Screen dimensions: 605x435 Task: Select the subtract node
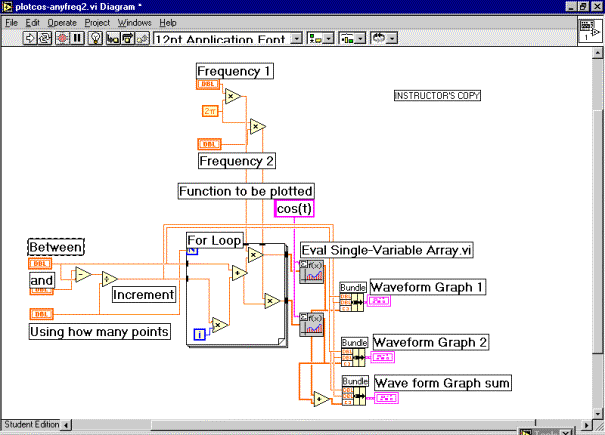(83, 275)
